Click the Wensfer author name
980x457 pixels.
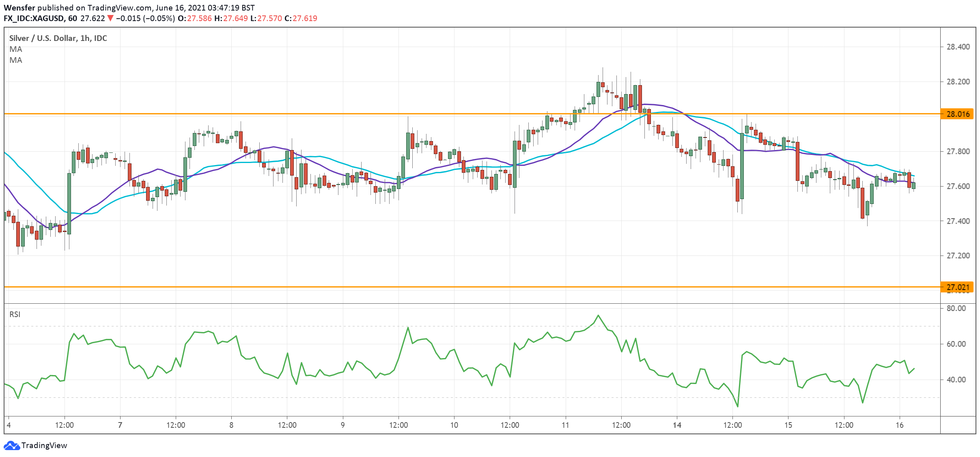click(x=19, y=8)
